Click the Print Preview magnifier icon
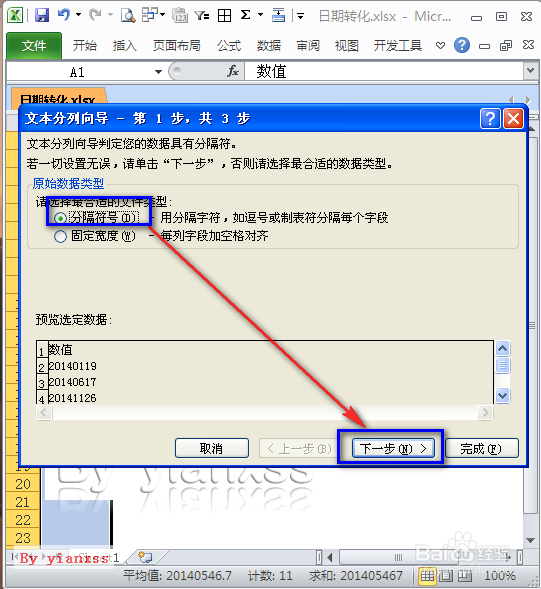 point(128,15)
